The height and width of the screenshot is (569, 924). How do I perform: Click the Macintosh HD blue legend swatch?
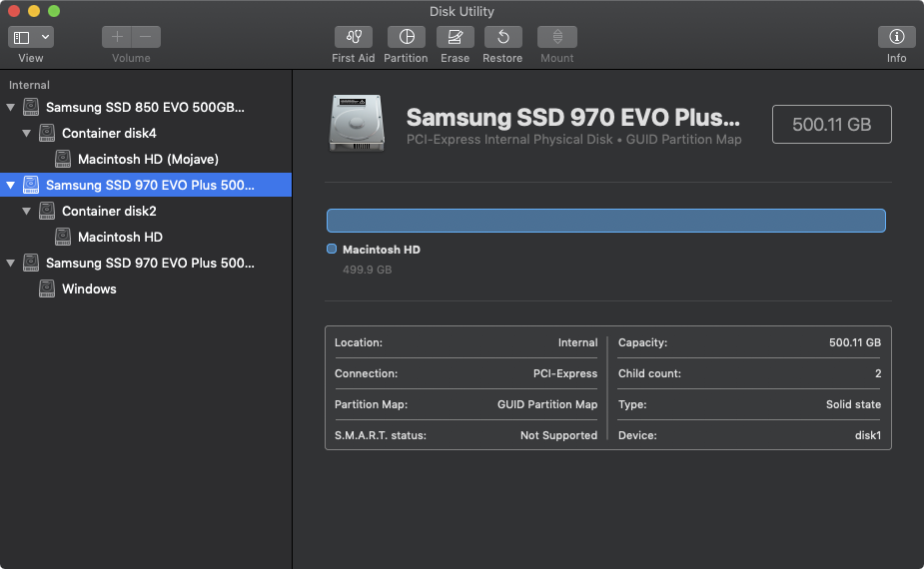pyautogui.click(x=332, y=250)
